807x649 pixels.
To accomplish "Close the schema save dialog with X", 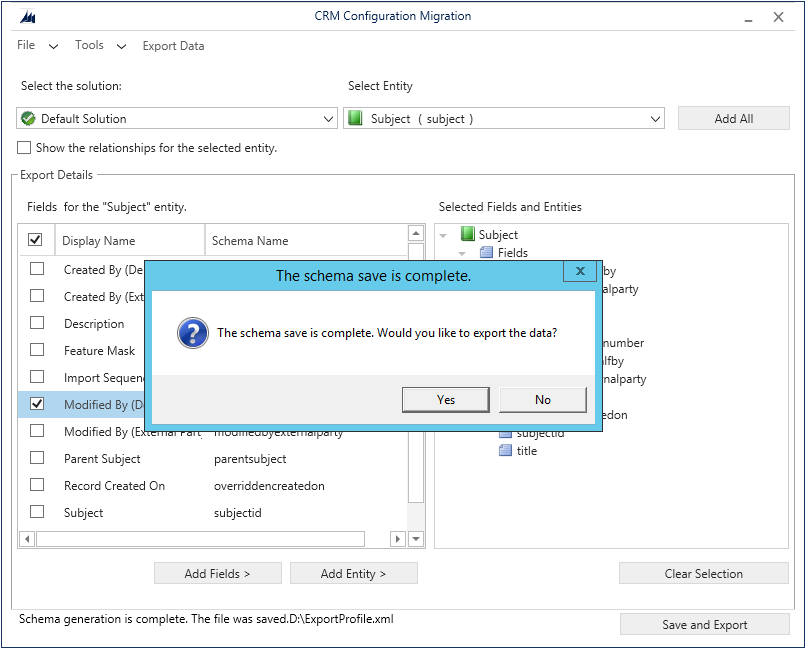I will (x=580, y=271).
